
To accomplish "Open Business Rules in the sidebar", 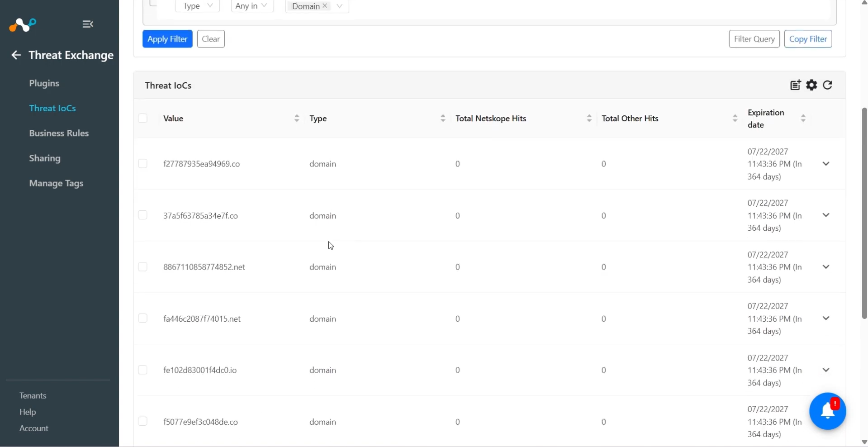I will 59,133.
